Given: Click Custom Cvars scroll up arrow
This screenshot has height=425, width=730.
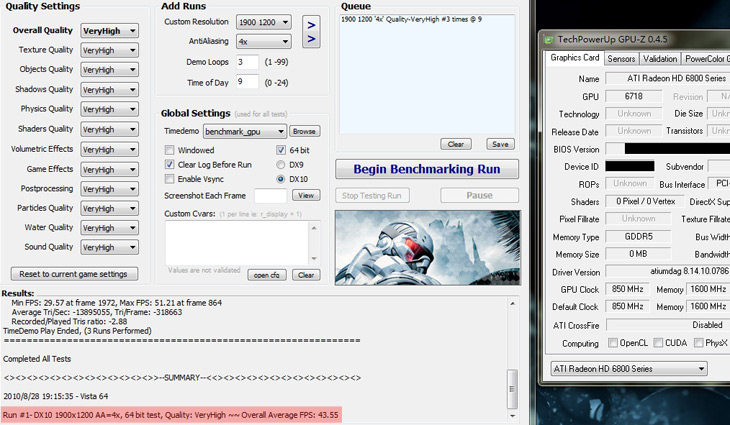Looking at the screenshot, I should click(x=314, y=228).
